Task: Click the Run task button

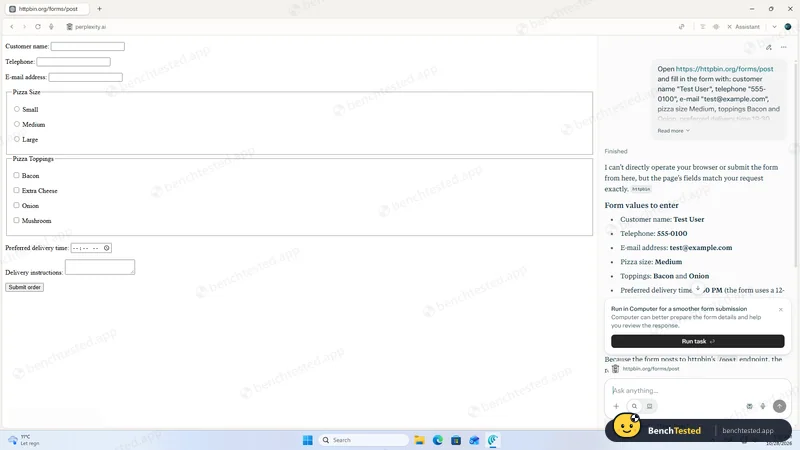Action: [x=697, y=341]
